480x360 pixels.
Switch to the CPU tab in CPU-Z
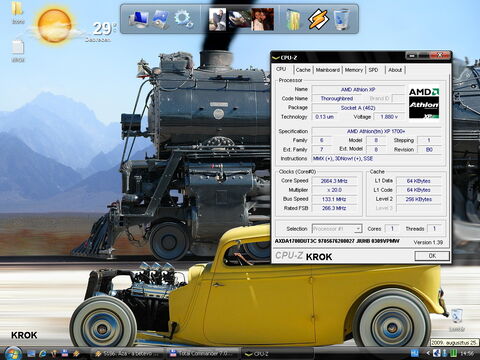point(281,69)
